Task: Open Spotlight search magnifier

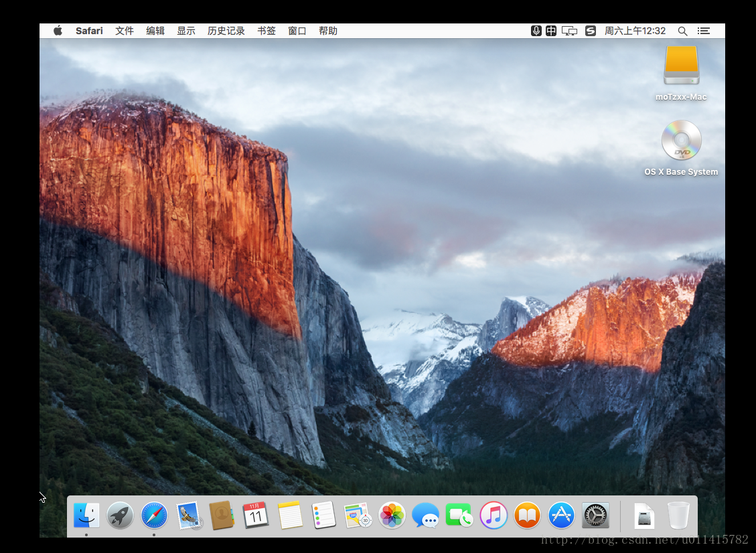Action: tap(682, 31)
